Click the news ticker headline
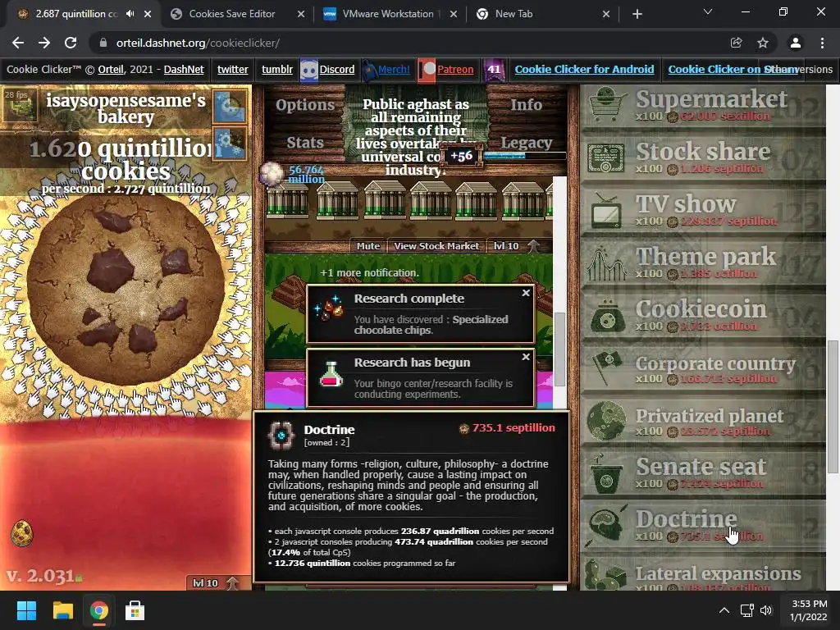The image size is (840, 630). 416,137
